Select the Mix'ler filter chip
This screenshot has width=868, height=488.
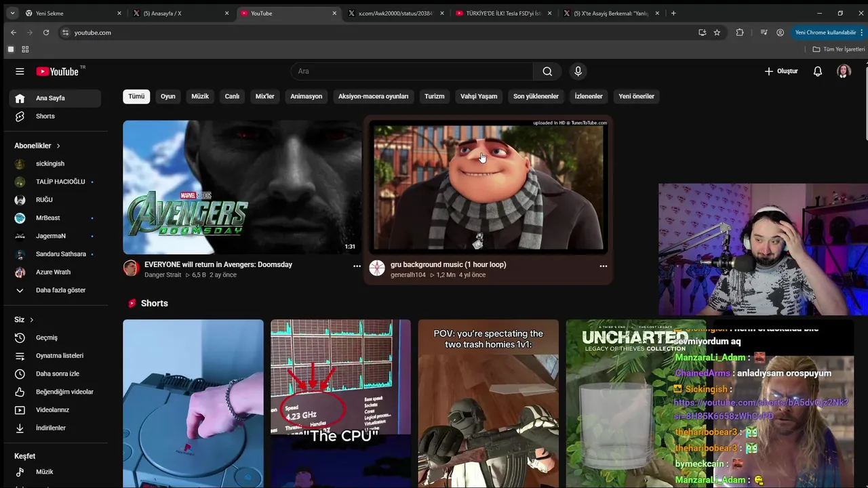[x=264, y=96]
